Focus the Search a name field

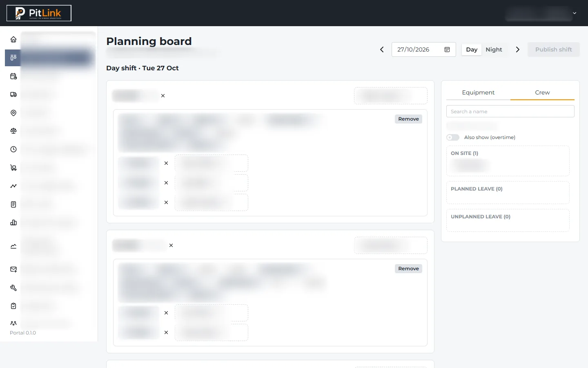click(x=510, y=111)
